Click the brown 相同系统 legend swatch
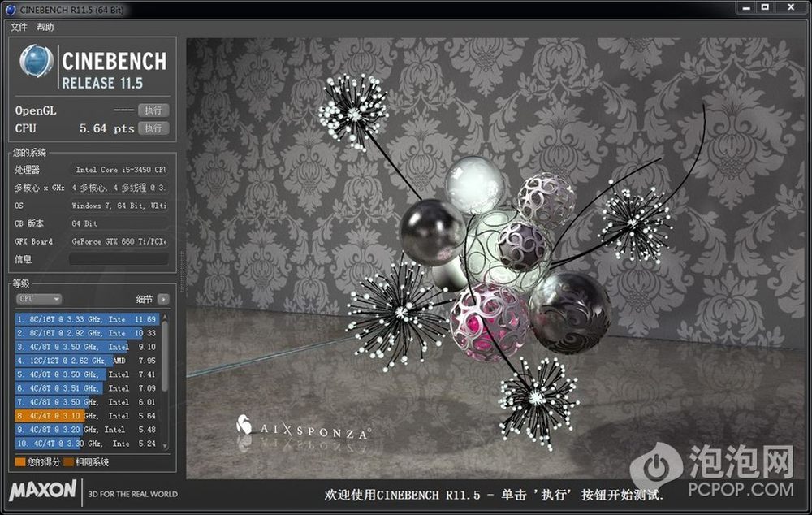This screenshot has height=515, width=812. click(x=68, y=463)
